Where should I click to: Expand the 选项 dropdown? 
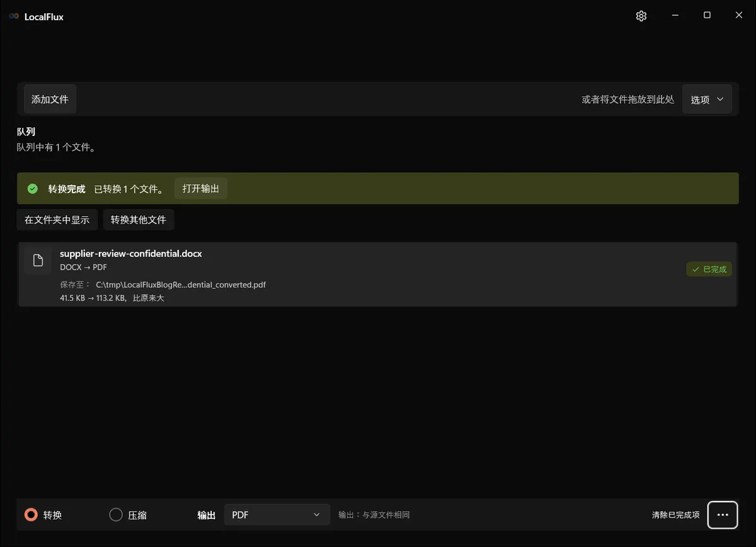point(707,99)
